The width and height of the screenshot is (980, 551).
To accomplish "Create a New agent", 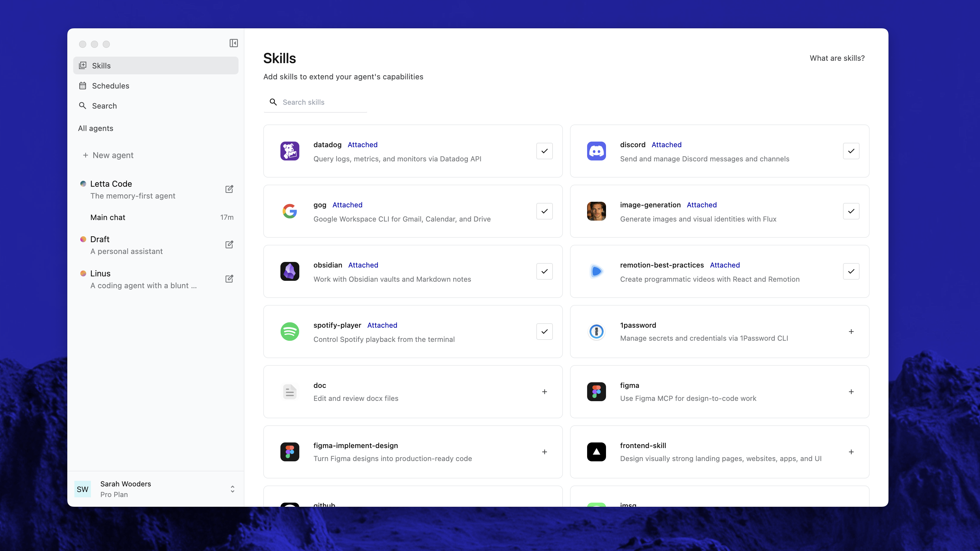I will click(x=112, y=155).
